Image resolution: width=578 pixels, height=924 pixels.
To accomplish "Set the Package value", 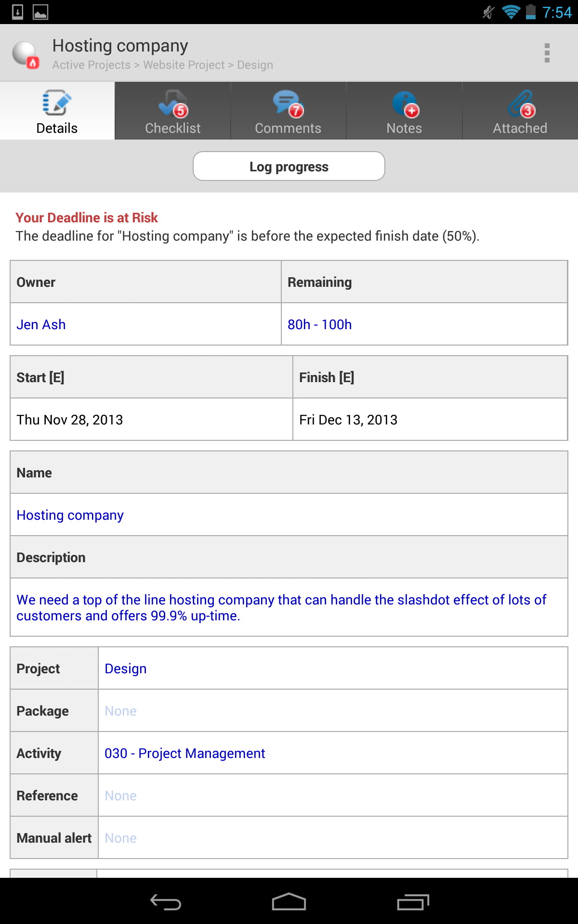I will [x=121, y=711].
